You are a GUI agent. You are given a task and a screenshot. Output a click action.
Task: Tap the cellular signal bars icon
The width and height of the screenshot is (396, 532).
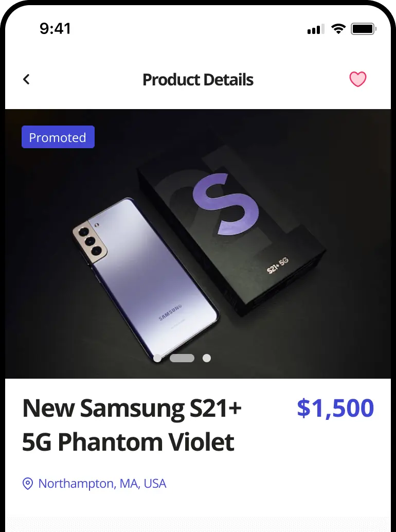pyautogui.click(x=315, y=29)
